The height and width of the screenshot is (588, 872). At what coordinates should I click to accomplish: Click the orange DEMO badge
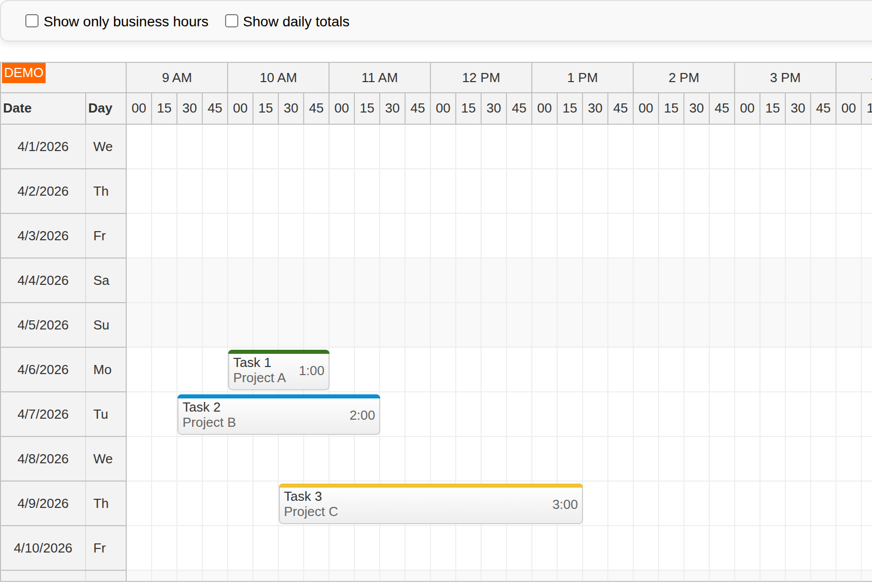point(23,73)
